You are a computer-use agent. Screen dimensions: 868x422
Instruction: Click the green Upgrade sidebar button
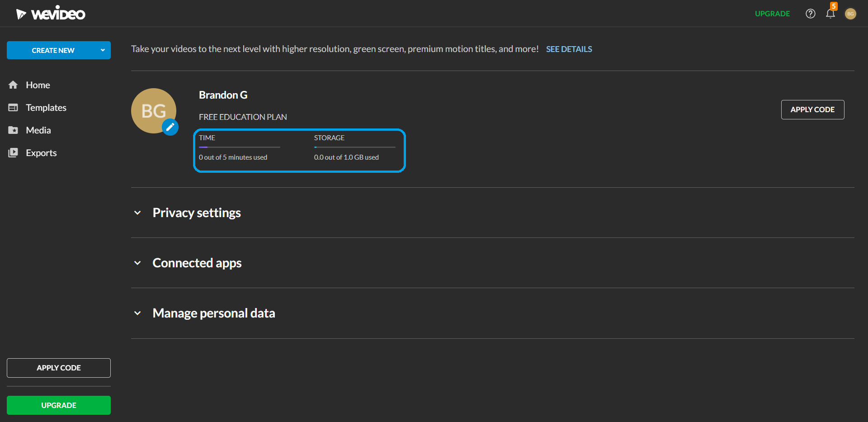coord(59,405)
